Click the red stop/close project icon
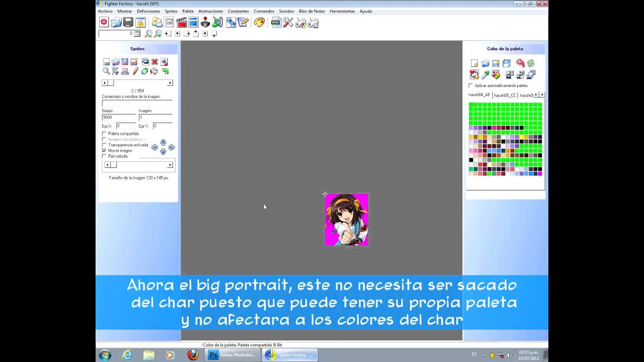Viewport: 644px width, 362px height. [104, 22]
